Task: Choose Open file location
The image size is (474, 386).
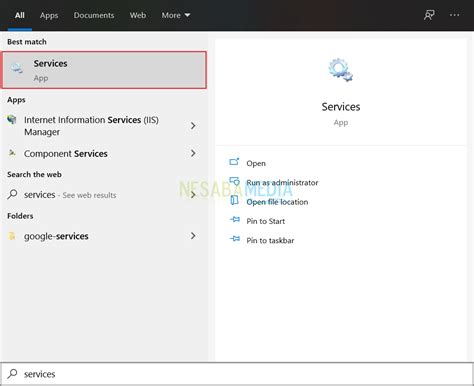Action: [x=277, y=202]
